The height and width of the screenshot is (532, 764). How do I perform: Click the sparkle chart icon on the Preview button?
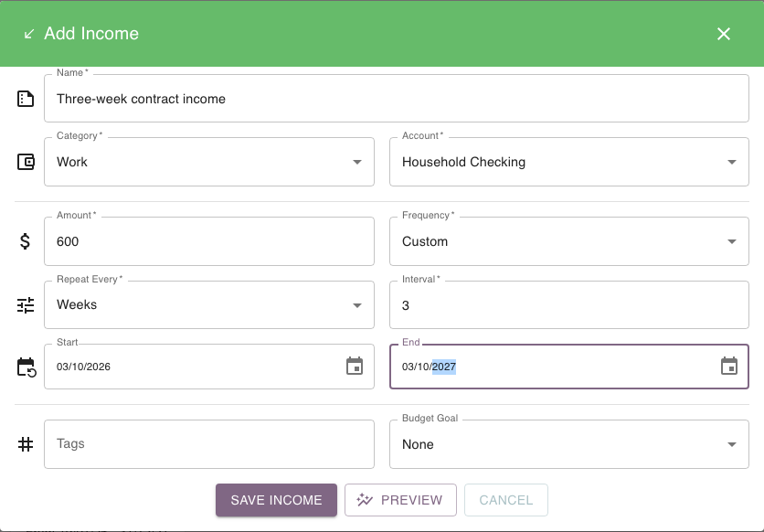pyautogui.click(x=365, y=500)
